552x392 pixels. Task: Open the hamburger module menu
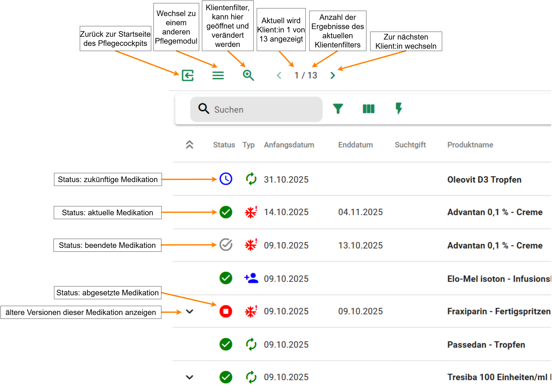click(x=218, y=75)
